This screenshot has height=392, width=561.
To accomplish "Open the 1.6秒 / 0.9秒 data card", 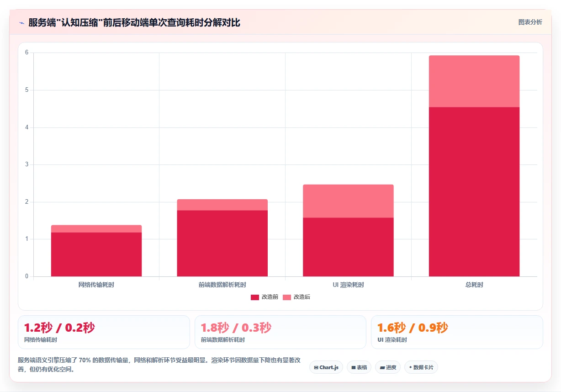I will point(457,332).
